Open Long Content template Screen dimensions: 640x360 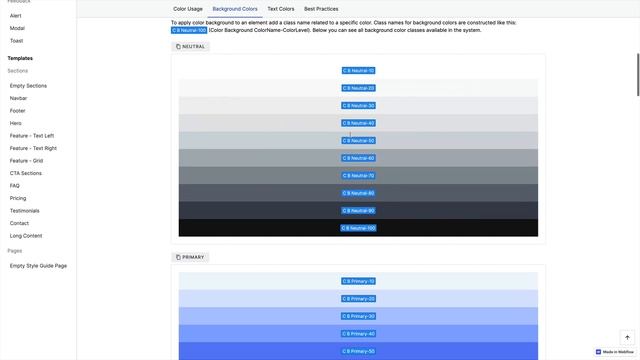click(26, 236)
